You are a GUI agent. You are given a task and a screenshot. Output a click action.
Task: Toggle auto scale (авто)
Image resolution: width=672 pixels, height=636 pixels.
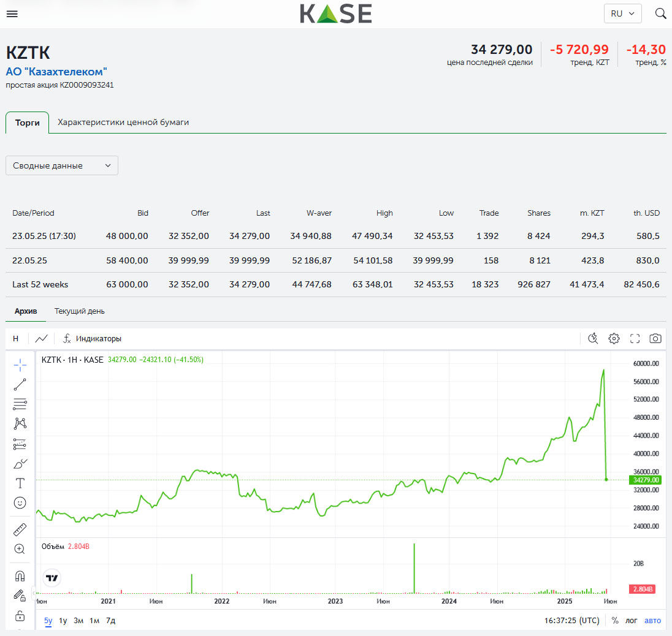[x=653, y=620]
